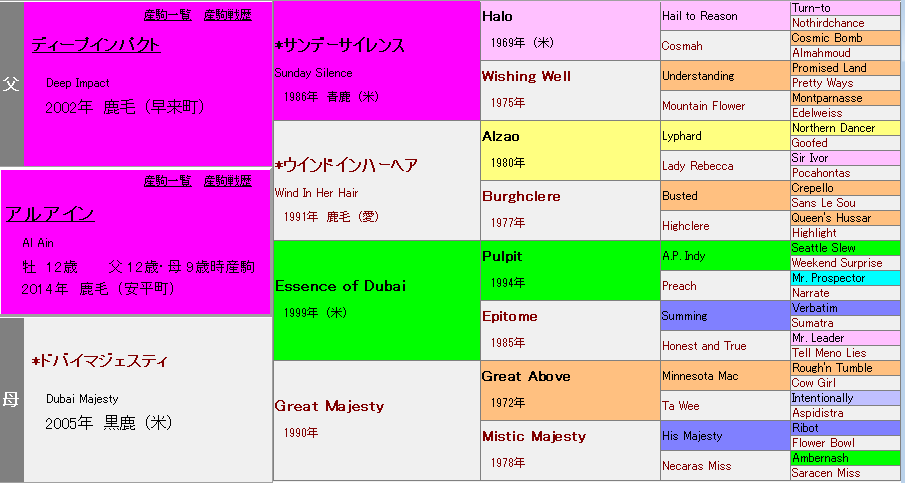Open 産駒戦歴 link in the Deep Impact cell

pos(228,15)
